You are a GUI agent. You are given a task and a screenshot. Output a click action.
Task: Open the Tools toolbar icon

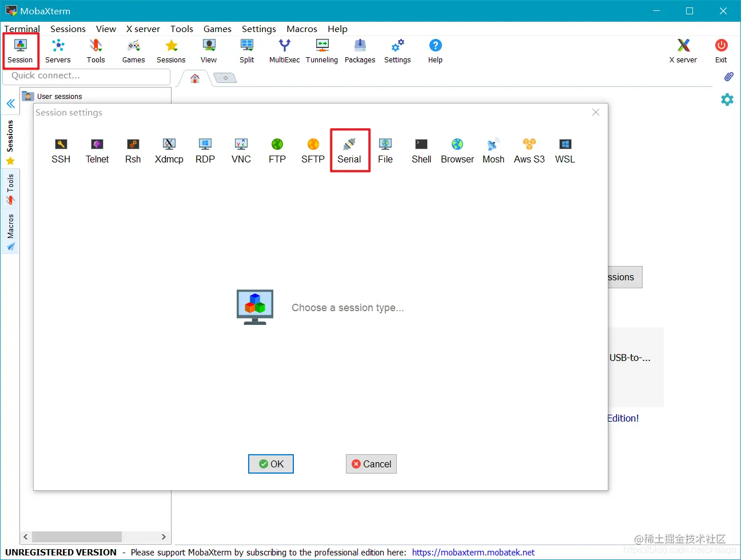point(95,51)
